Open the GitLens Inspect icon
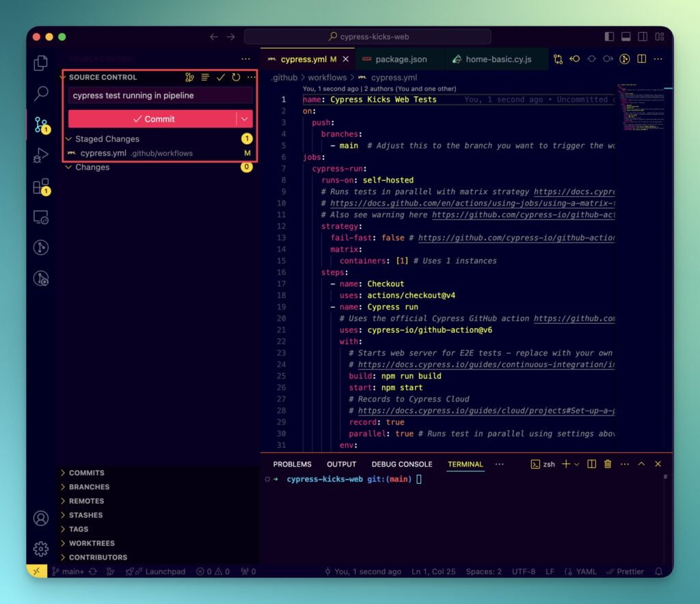 (41, 278)
